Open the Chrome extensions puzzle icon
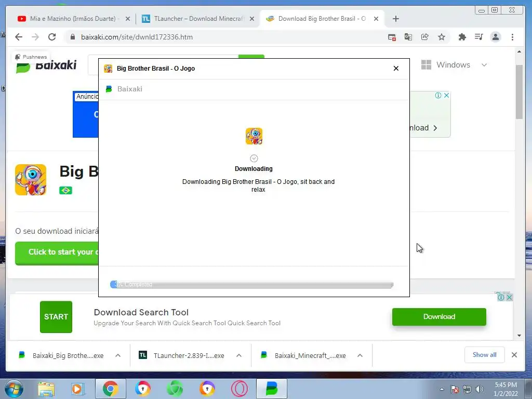This screenshot has width=532, height=399. tap(462, 37)
